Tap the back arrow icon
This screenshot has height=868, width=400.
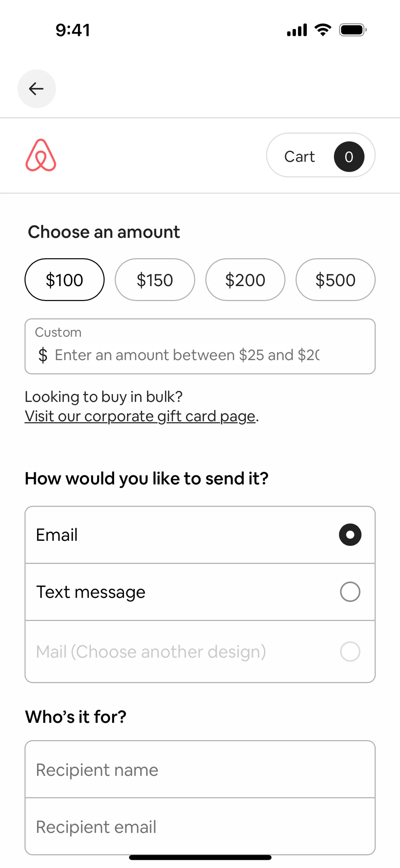coord(36,89)
